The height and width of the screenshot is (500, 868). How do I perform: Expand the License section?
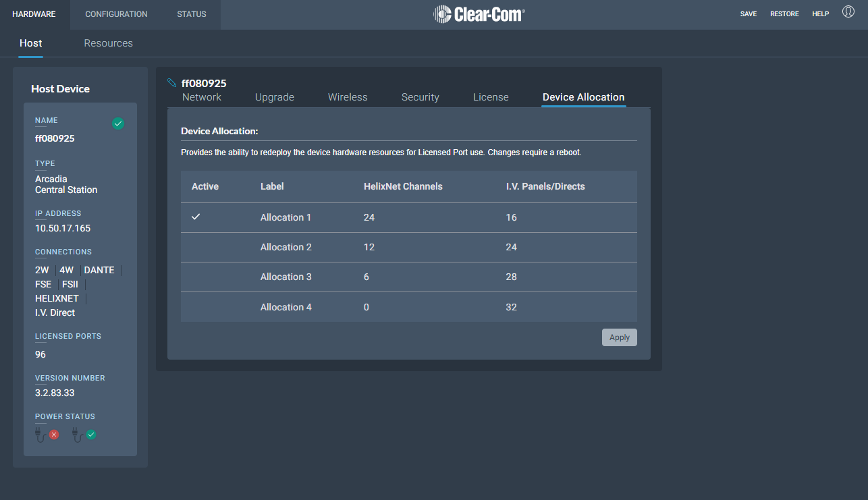point(491,96)
